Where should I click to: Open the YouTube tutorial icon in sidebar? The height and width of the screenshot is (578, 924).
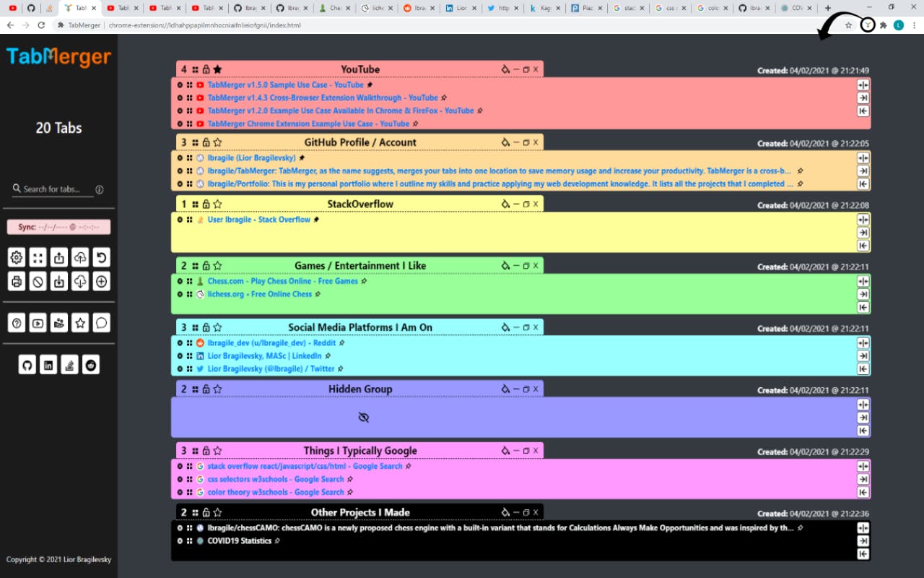click(38, 323)
